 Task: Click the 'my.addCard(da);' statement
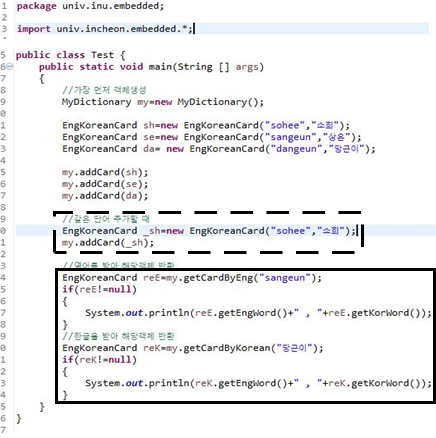click(105, 196)
